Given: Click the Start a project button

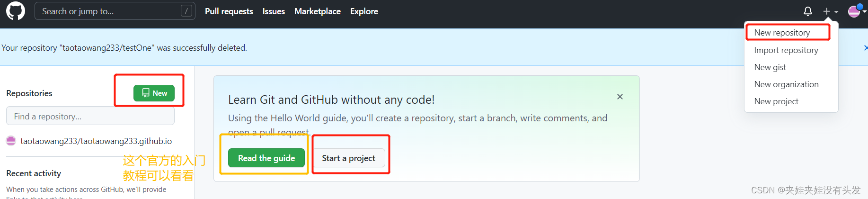Looking at the screenshot, I should 349,158.
